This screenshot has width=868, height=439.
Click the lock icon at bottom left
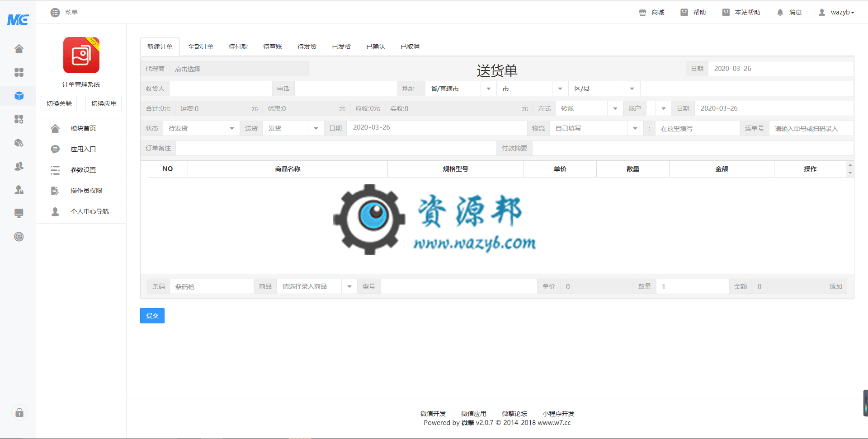click(19, 412)
